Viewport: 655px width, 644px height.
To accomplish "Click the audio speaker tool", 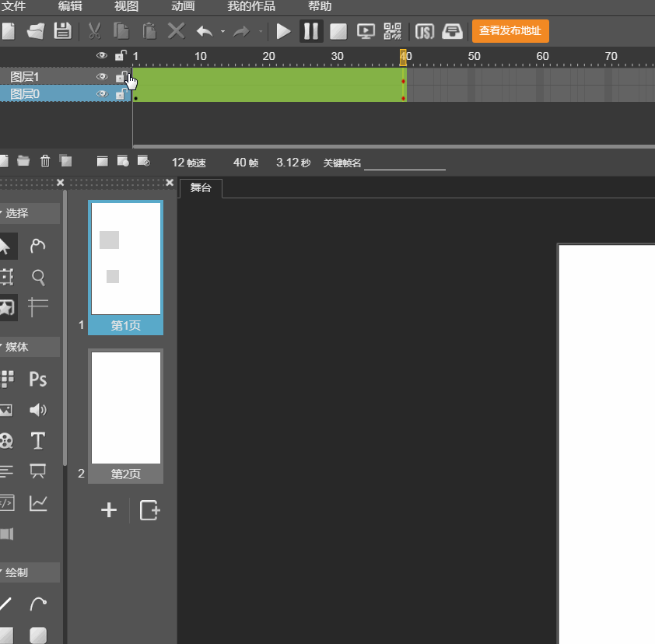I will [x=37, y=410].
